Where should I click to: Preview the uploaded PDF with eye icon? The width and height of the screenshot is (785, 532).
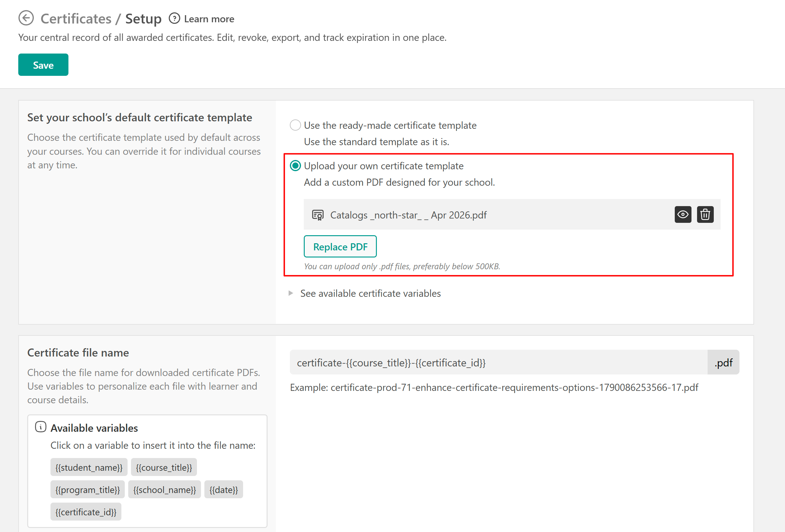click(683, 214)
